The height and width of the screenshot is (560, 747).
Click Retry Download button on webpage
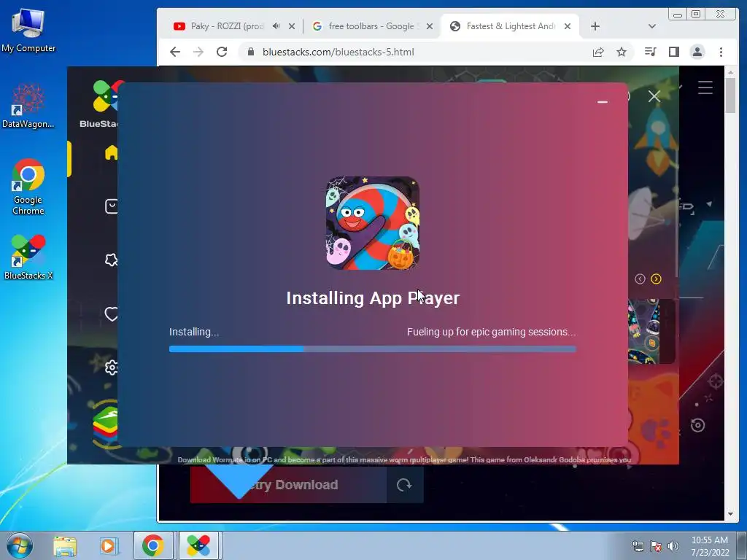(x=288, y=485)
